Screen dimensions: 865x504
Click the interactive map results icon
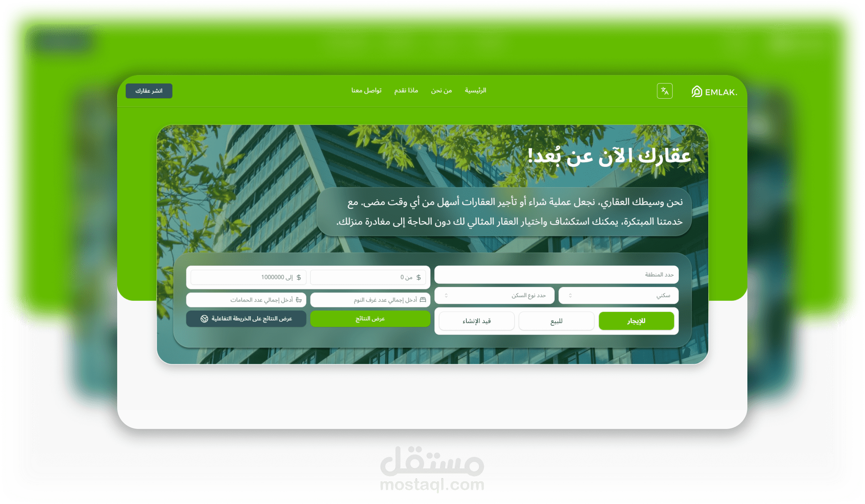(x=204, y=319)
